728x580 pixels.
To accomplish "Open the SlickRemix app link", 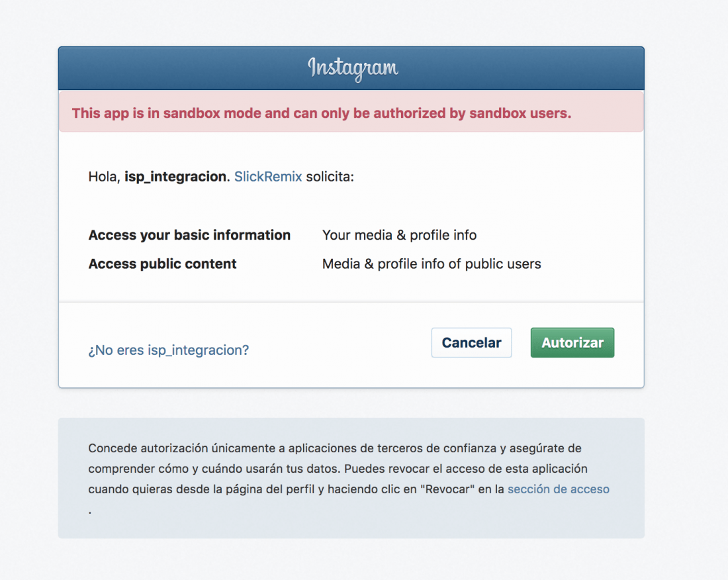I will click(268, 177).
